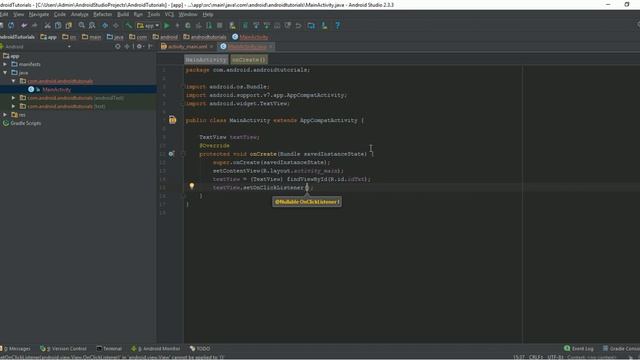Click the Redo arrow icon

[34, 25]
